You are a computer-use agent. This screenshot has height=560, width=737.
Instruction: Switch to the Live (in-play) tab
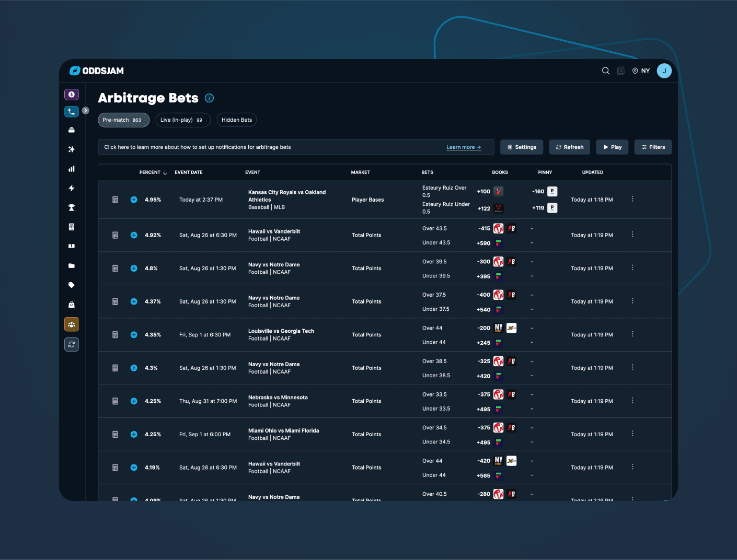coord(183,120)
